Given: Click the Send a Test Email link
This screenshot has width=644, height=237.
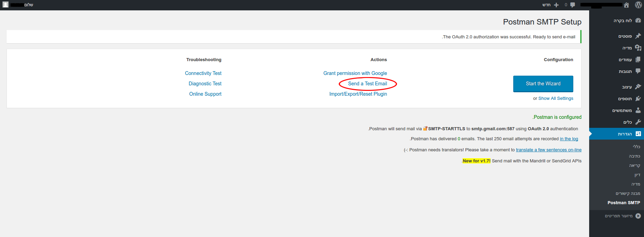Looking at the screenshot, I should click(367, 84).
